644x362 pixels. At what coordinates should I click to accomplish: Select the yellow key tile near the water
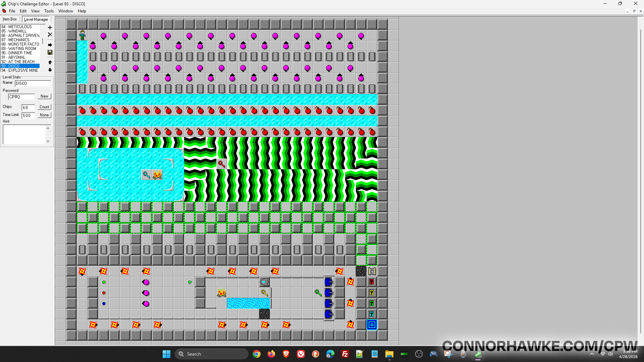coord(265,293)
